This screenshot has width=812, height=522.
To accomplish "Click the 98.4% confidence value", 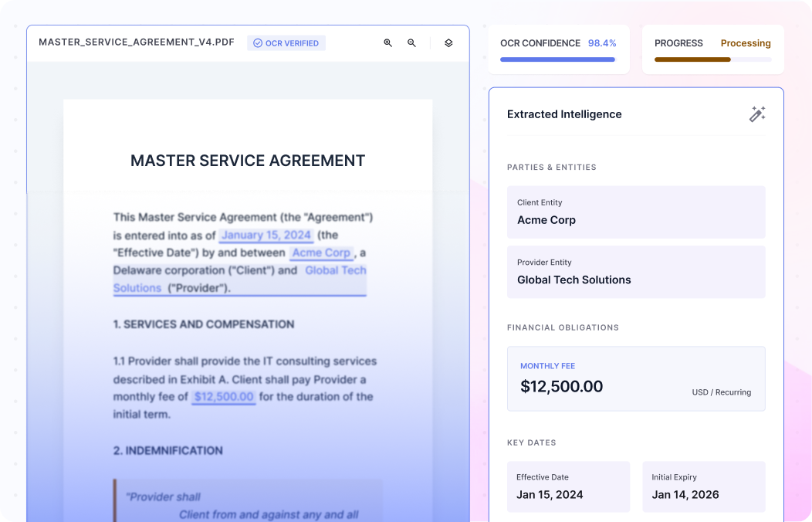I will click(x=602, y=43).
